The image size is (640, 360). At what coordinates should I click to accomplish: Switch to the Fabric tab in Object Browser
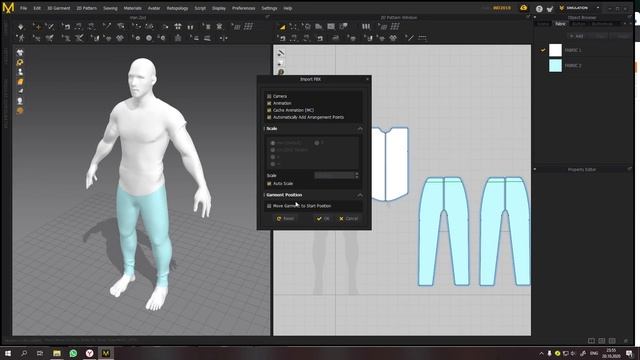560,24
